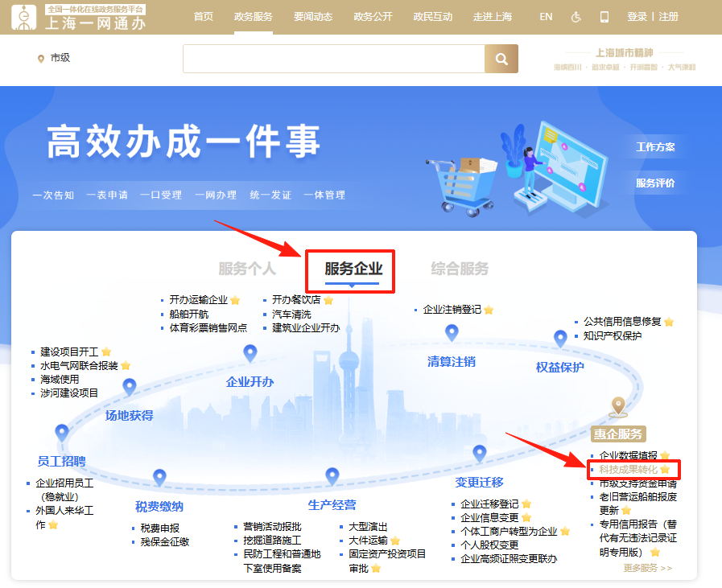Click the 市级 location marker icon

pyautogui.click(x=40, y=58)
